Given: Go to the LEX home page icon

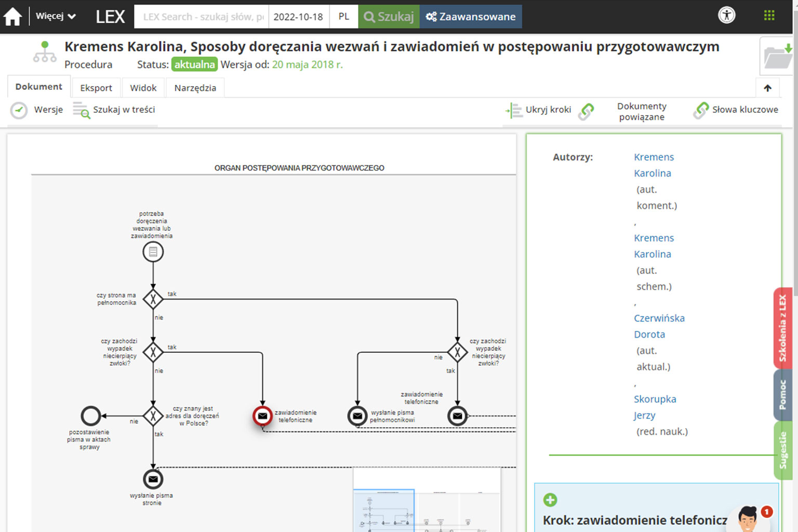Looking at the screenshot, I should [x=12, y=17].
